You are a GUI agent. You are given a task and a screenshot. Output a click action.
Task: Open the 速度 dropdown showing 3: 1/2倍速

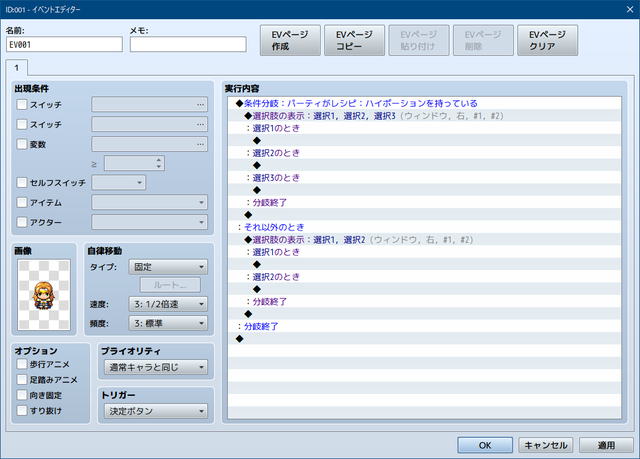coord(168,304)
